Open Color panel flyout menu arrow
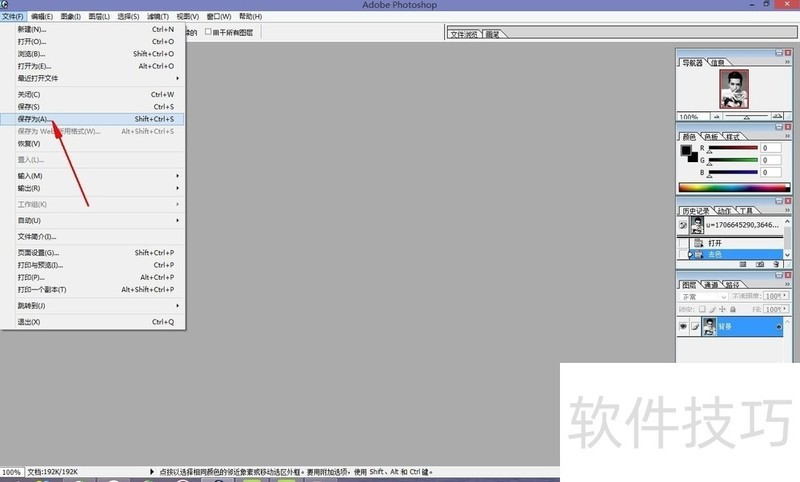800x482 pixels. click(x=787, y=136)
